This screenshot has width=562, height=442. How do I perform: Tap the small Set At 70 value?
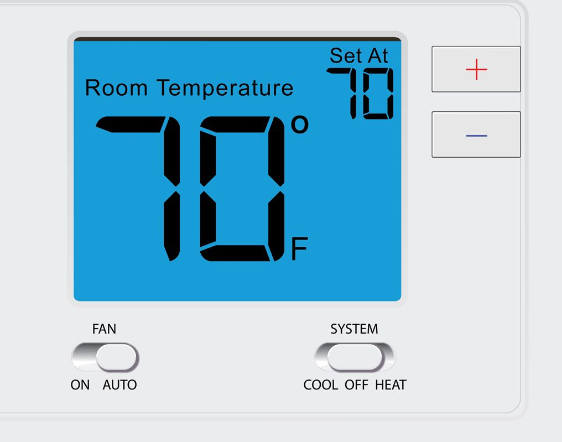click(360, 93)
